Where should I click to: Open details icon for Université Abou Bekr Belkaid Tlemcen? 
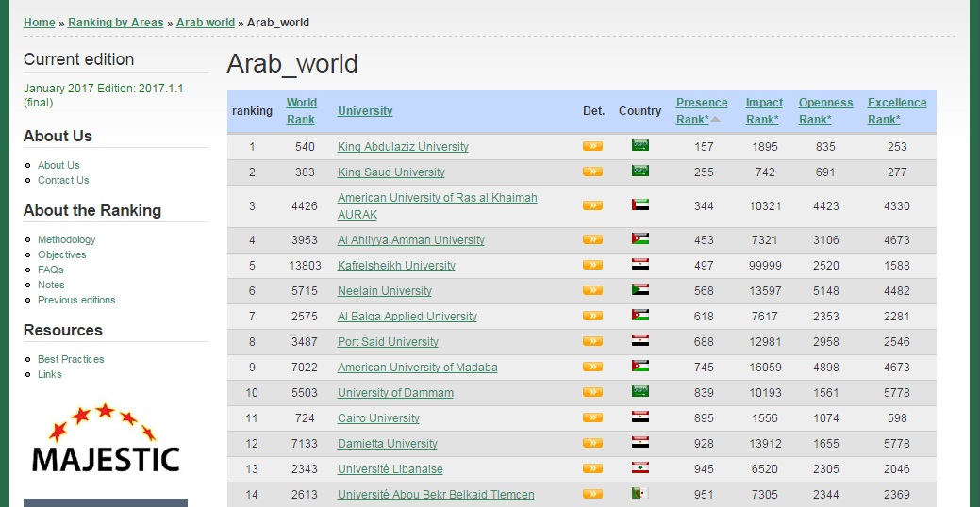pyautogui.click(x=592, y=494)
